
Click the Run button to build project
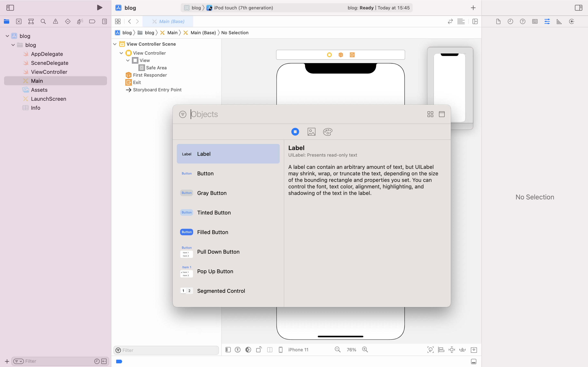coord(99,7)
